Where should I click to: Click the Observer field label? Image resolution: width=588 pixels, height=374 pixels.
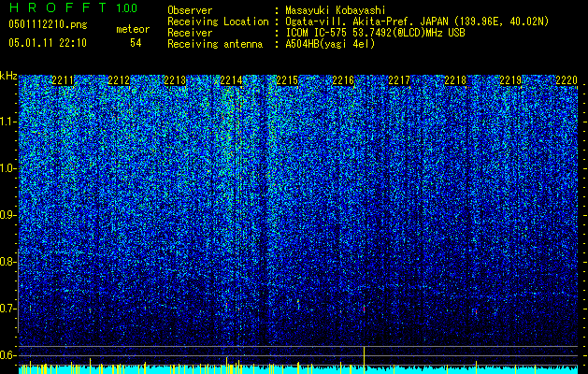190,10
